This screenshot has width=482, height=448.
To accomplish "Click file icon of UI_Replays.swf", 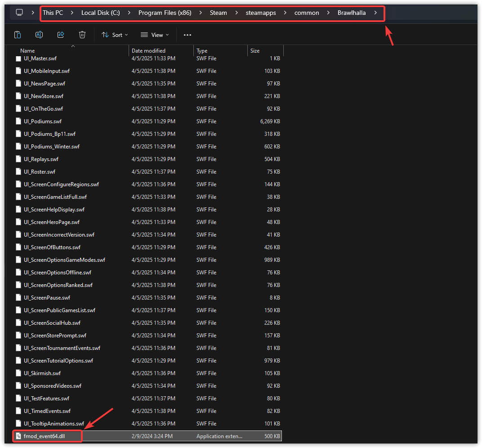I will click(x=18, y=159).
